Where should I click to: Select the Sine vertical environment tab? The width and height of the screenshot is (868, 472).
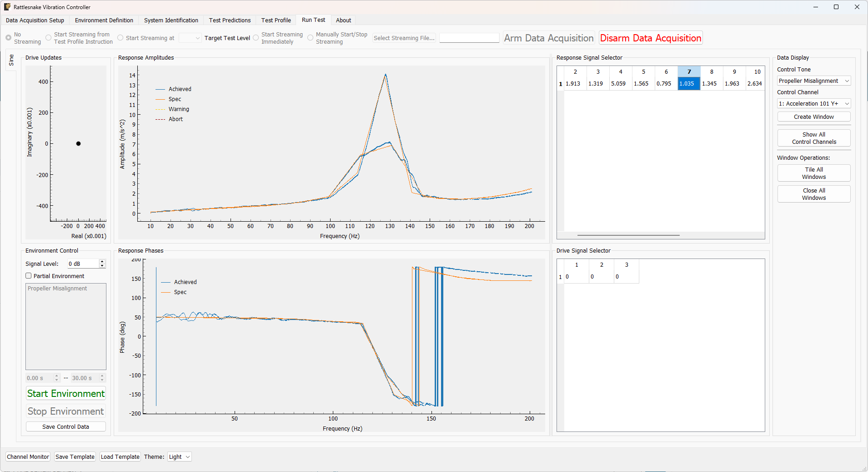pyautogui.click(x=11, y=60)
